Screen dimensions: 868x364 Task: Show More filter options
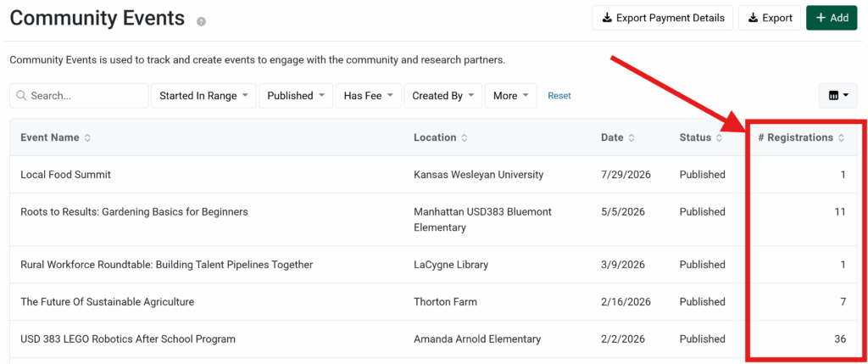click(510, 96)
